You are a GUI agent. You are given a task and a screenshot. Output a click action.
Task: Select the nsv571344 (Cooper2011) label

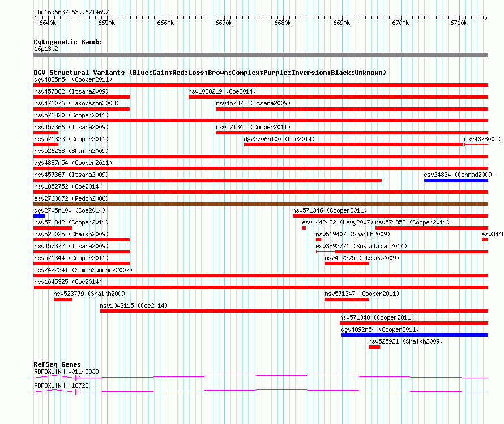point(71,258)
